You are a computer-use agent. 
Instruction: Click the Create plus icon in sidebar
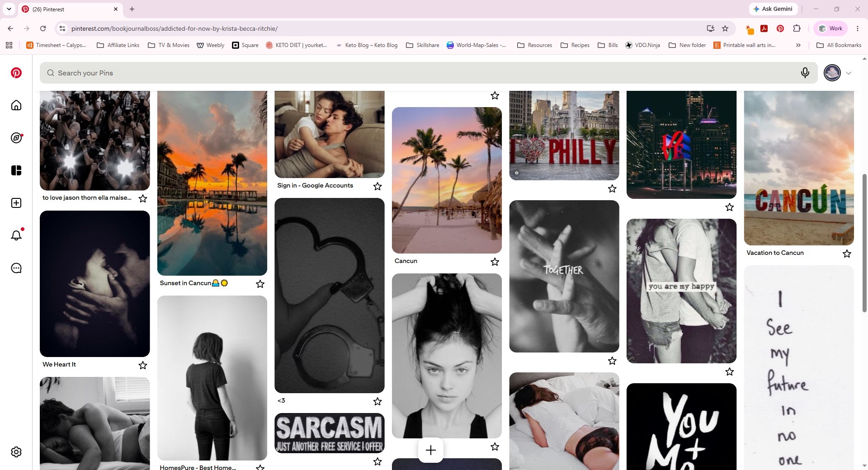pyautogui.click(x=16, y=203)
